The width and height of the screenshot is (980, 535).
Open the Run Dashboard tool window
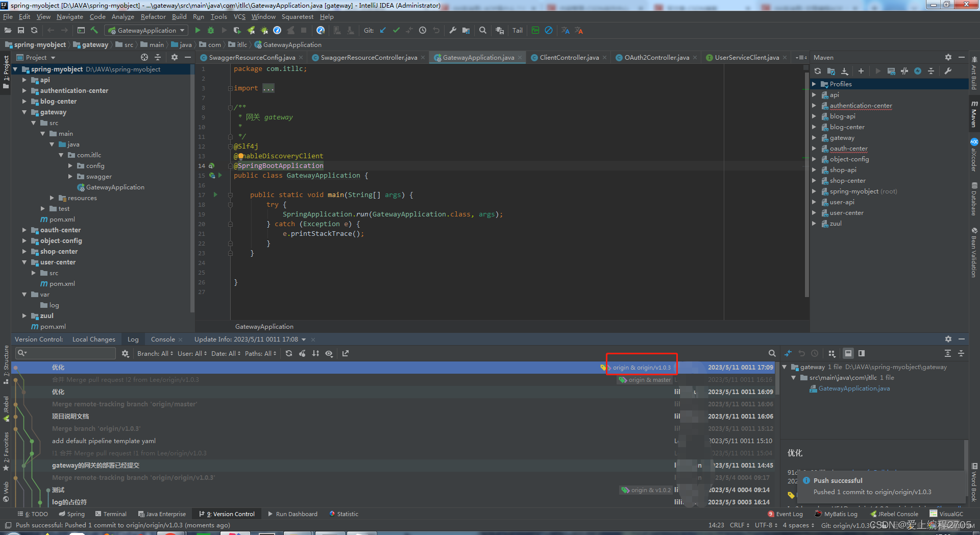click(x=293, y=514)
